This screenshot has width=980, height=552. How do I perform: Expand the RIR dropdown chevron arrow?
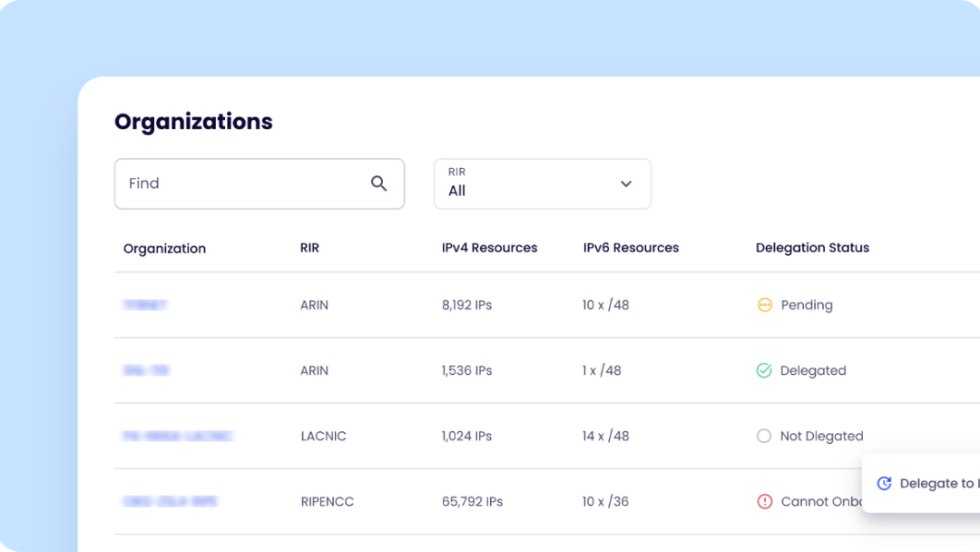click(x=625, y=183)
